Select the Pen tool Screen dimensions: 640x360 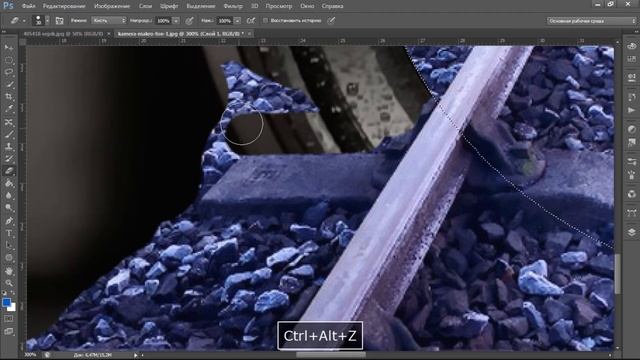click(x=9, y=221)
